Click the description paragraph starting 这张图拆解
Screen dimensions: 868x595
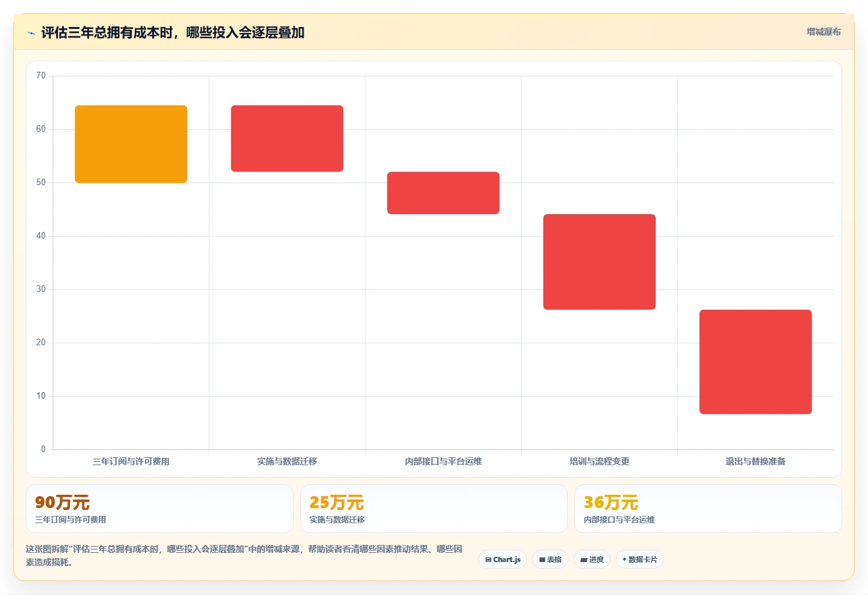click(244, 555)
